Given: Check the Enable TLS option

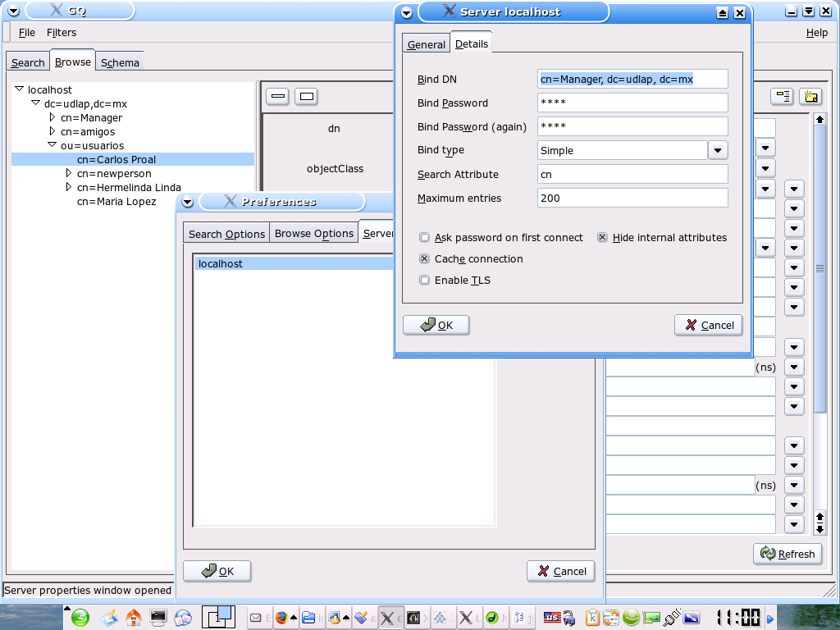Looking at the screenshot, I should pos(425,281).
